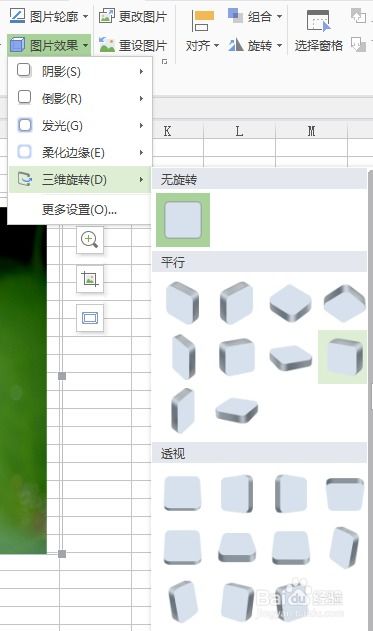Expand the 柔化边缘(E) submenu arrow
This screenshot has height=631, width=373.
point(141,153)
